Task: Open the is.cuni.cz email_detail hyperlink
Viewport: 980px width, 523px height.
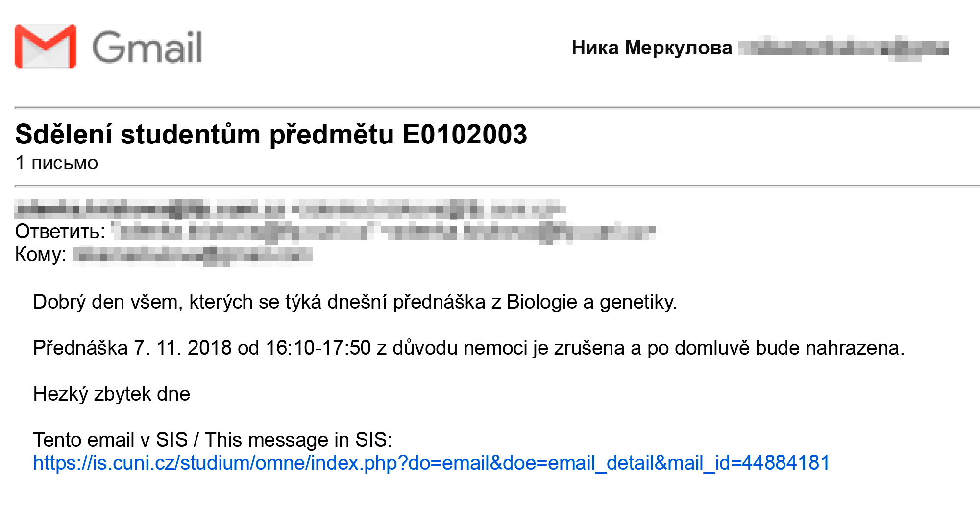Action: pyautogui.click(x=431, y=463)
